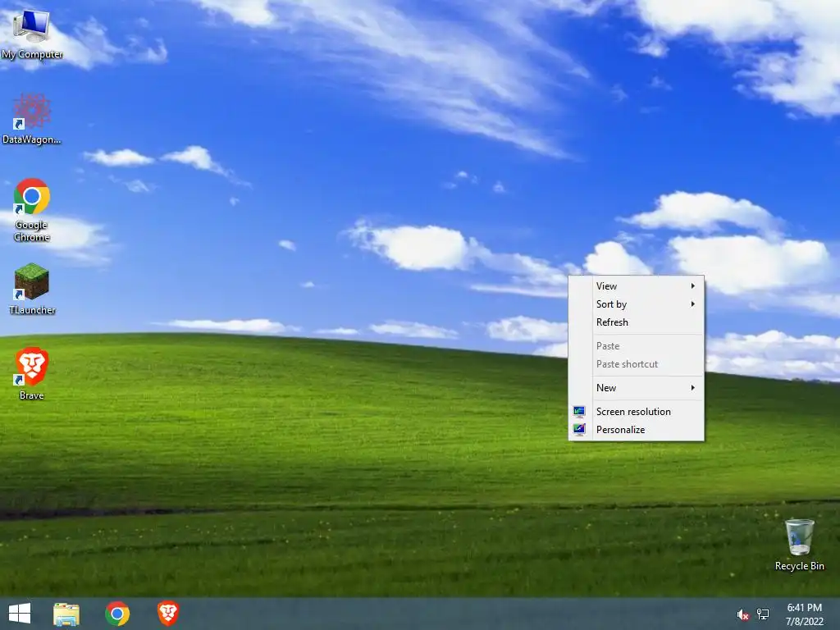Click the network tray icon
Viewport: 840px width, 630px height.
tap(762, 614)
